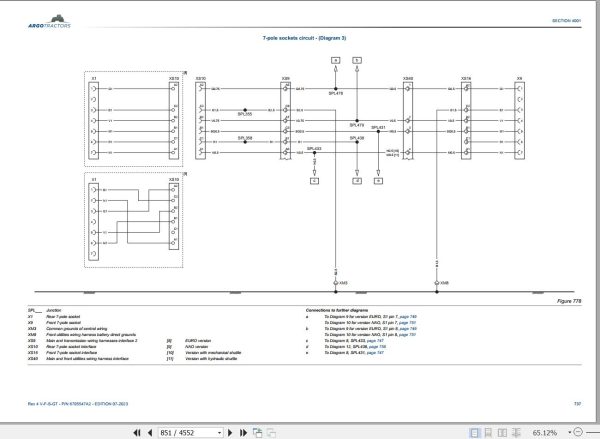Viewport: 600px width, 439px height.
Task: Open page 749 link for EURO S1 pin 8
Action: (x=408, y=329)
